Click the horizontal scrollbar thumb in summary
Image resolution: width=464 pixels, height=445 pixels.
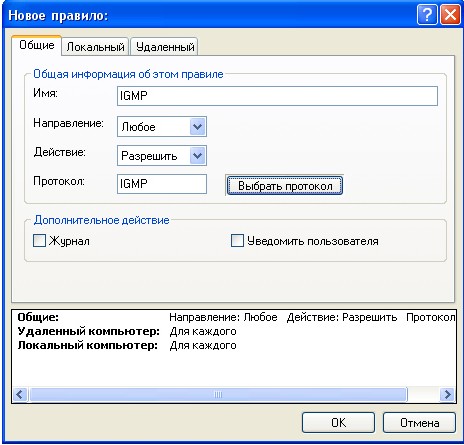pos(218,395)
